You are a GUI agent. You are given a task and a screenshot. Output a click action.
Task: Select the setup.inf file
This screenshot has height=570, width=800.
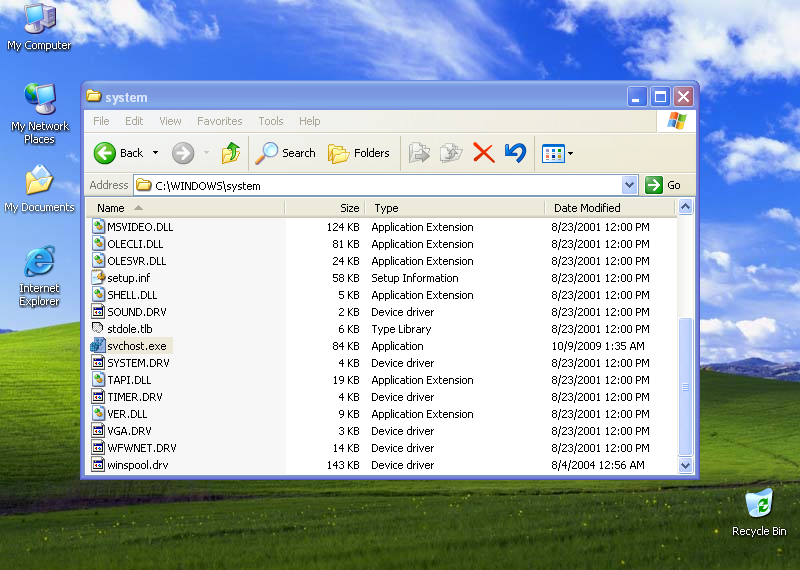click(129, 278)
